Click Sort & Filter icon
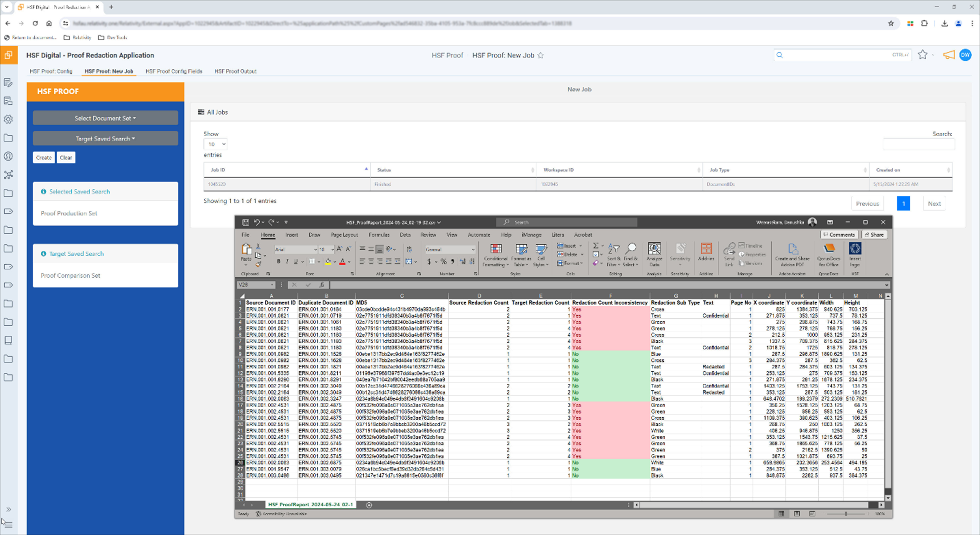The image size is (980, 535). pyautogui.click(x=613, y=249)
